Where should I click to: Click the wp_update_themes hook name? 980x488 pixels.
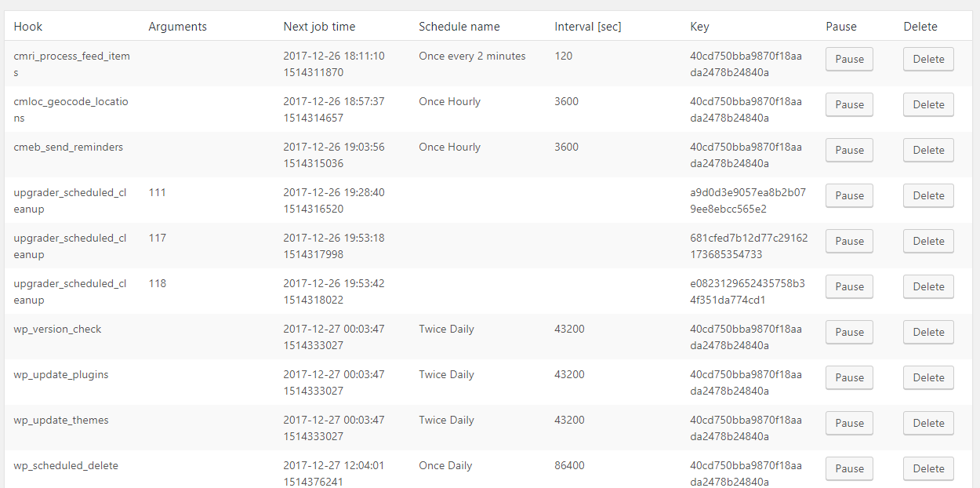61,421
